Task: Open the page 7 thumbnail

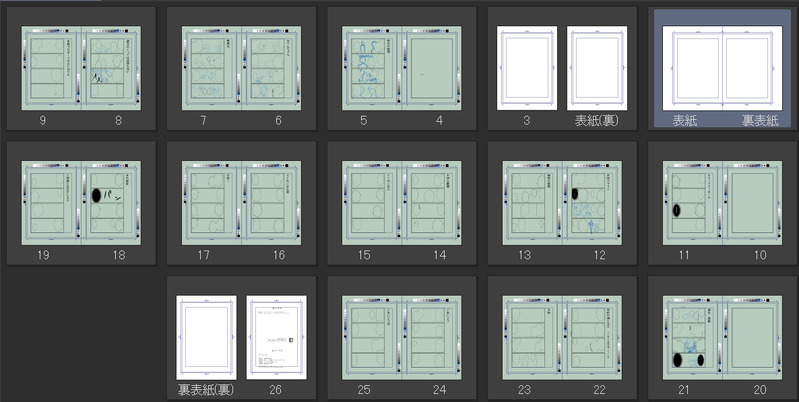Action: click(x=212, y=68)
